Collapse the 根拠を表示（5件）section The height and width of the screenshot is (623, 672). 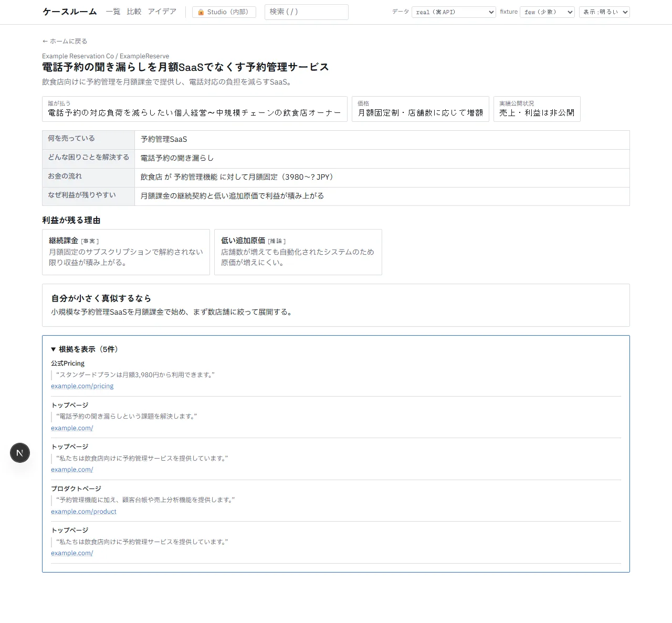pos(85,349)
